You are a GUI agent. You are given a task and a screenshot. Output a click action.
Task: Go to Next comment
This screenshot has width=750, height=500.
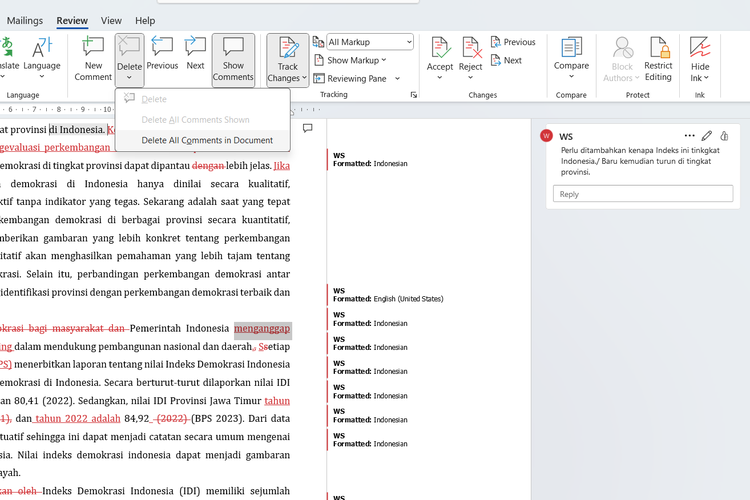195,54
